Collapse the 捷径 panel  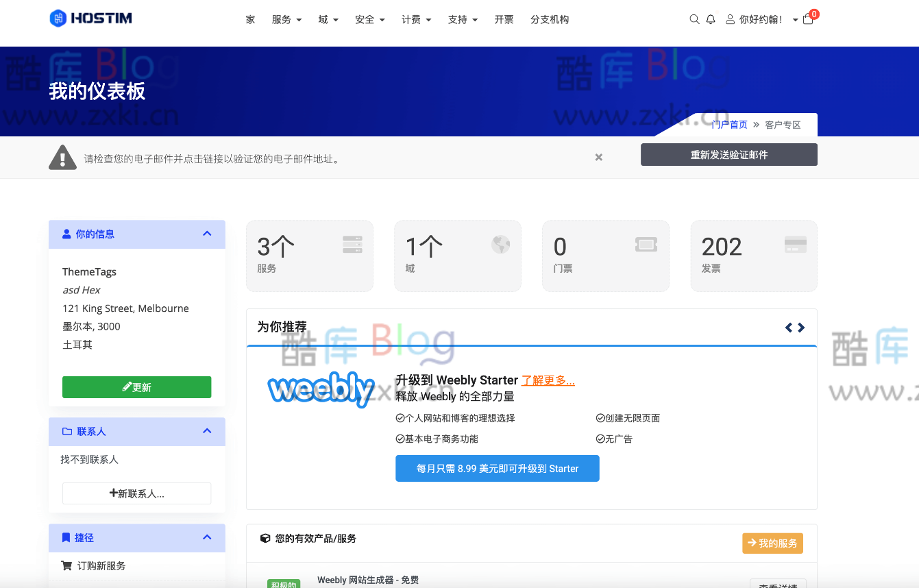tap(207, 537)
